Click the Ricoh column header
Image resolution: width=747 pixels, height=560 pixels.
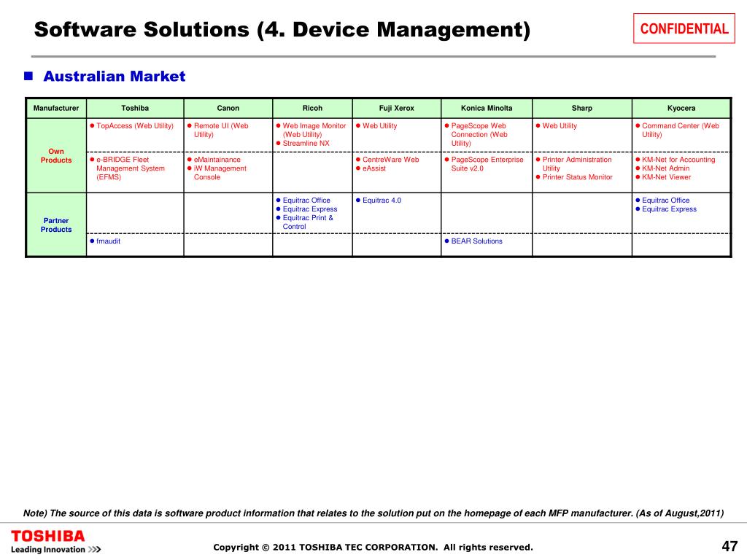click(312, 108)
